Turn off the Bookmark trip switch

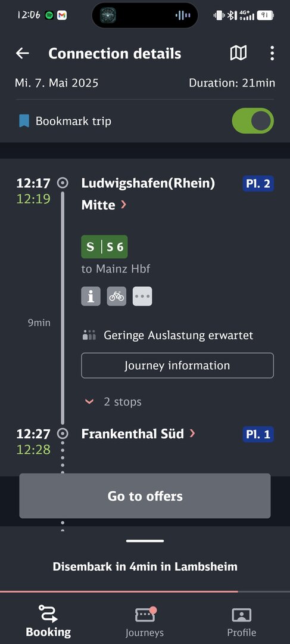pyautogui.click(x=252, y=120)
